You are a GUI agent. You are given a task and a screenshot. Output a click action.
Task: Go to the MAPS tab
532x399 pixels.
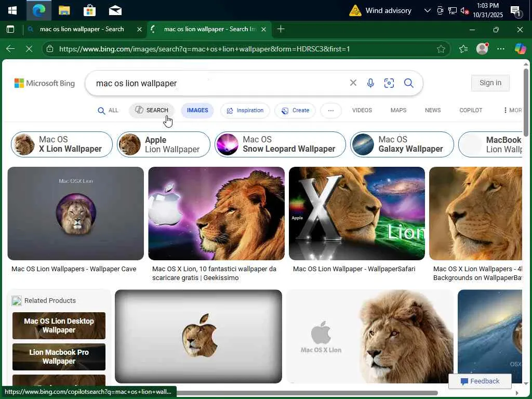pos(398,110)
